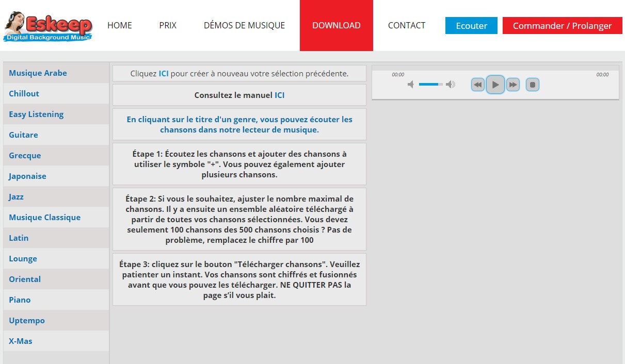Screen dimensions: 625x364
Task: Choose the Guitare genre
Action: (56, 135)
